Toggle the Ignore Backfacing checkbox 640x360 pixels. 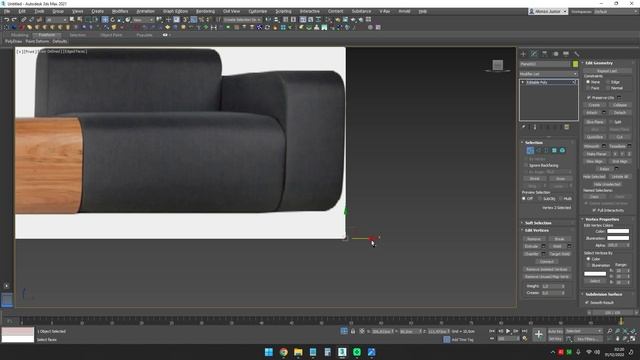526,165
